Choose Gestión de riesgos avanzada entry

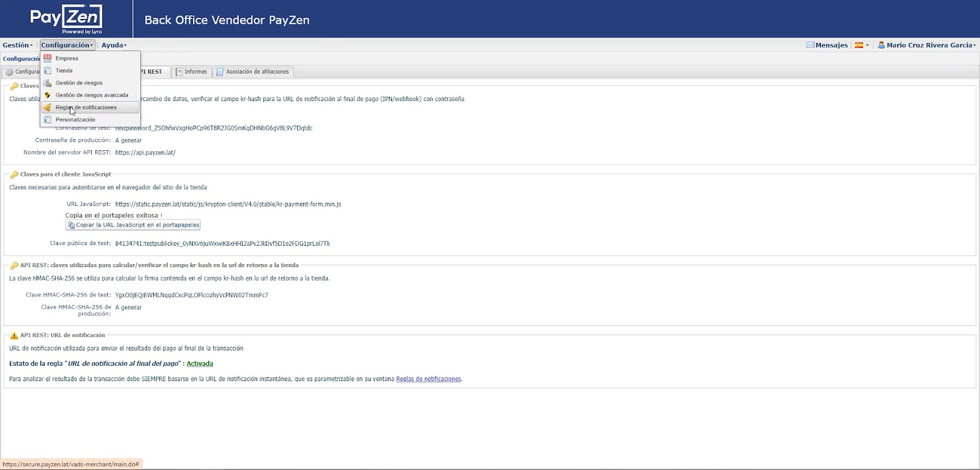click(90, 95)
